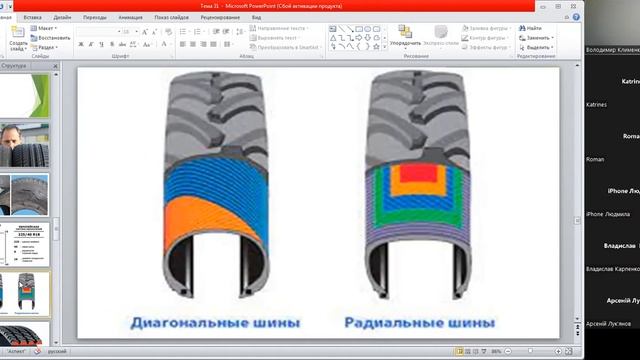Select the right arrow shape
Screen dimensions: 640x360
coord(359,38)
